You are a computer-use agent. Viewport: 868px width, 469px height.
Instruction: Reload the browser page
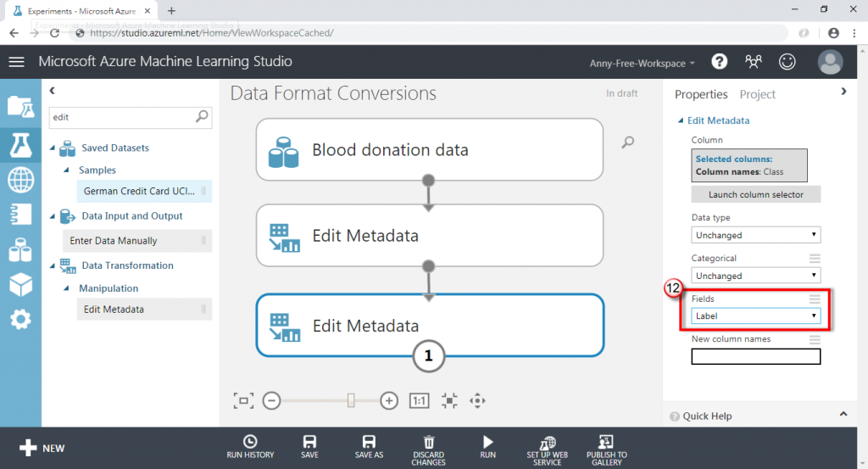tap(54, 33)
